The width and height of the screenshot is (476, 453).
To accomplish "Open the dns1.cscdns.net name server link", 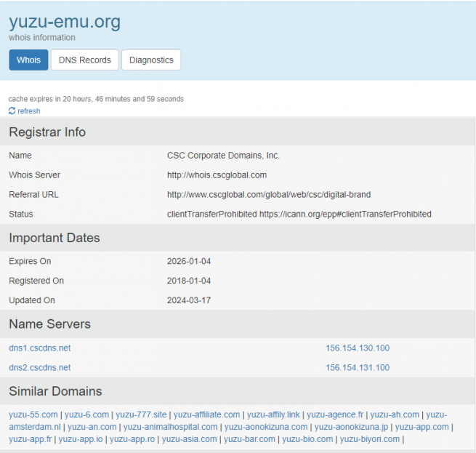I will [39, 348].
